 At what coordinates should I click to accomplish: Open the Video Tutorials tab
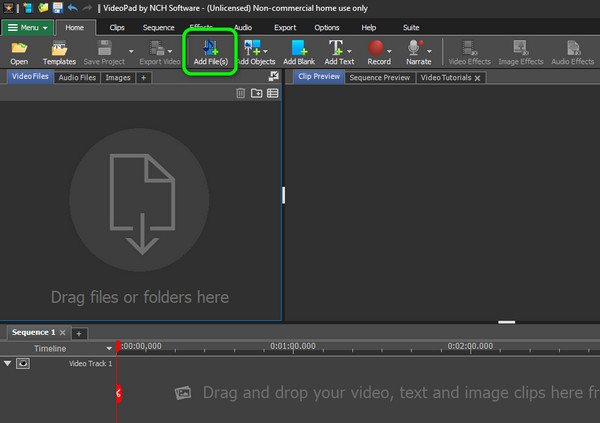(446, 77)
